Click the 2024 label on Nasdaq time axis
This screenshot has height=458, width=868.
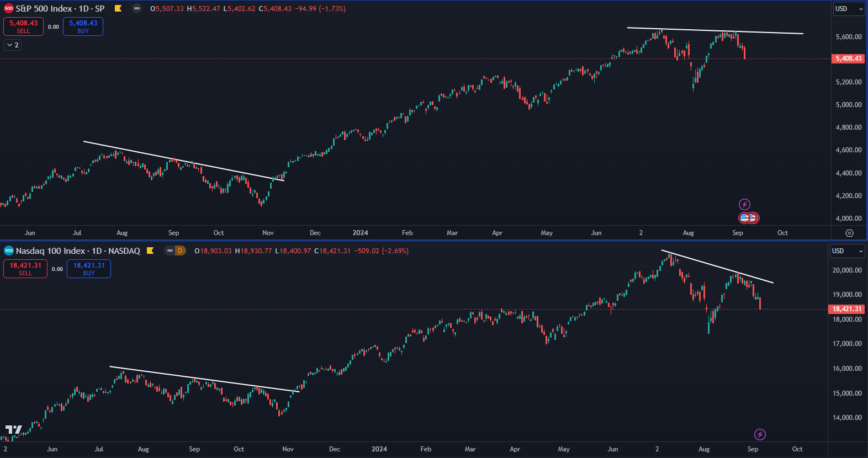point(379,449)
